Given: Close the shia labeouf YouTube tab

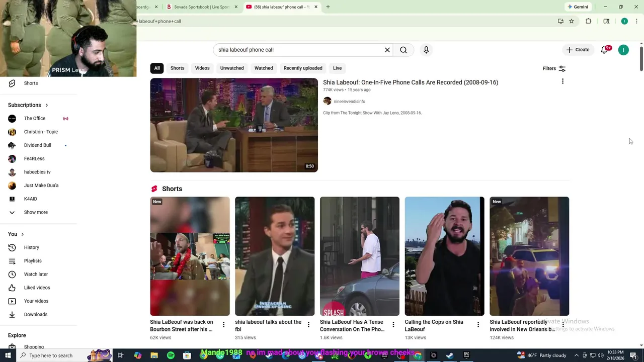Looking at the screenshot, I should (x=316, y=7).
